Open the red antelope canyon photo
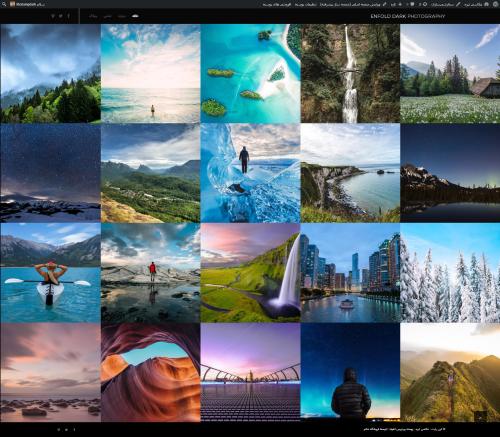The image size is (500, 437). point(151,372)
